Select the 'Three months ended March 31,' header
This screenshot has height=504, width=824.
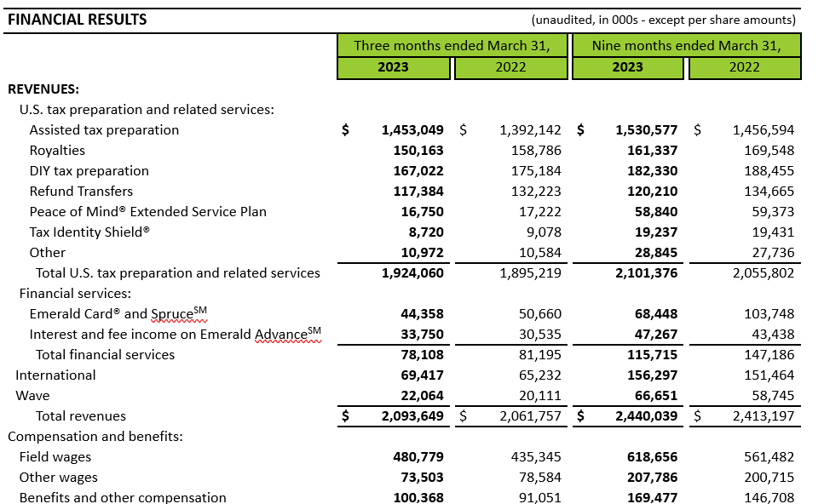[x=452, y=45]
